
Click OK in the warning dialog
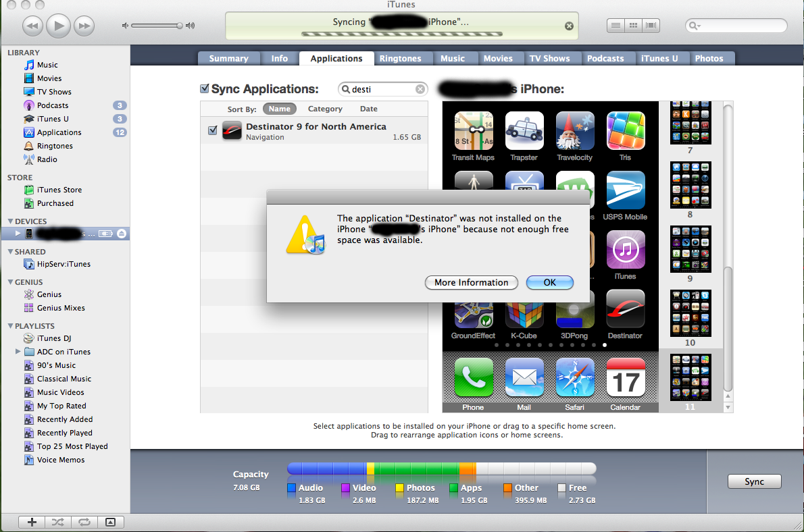point(550,282)
